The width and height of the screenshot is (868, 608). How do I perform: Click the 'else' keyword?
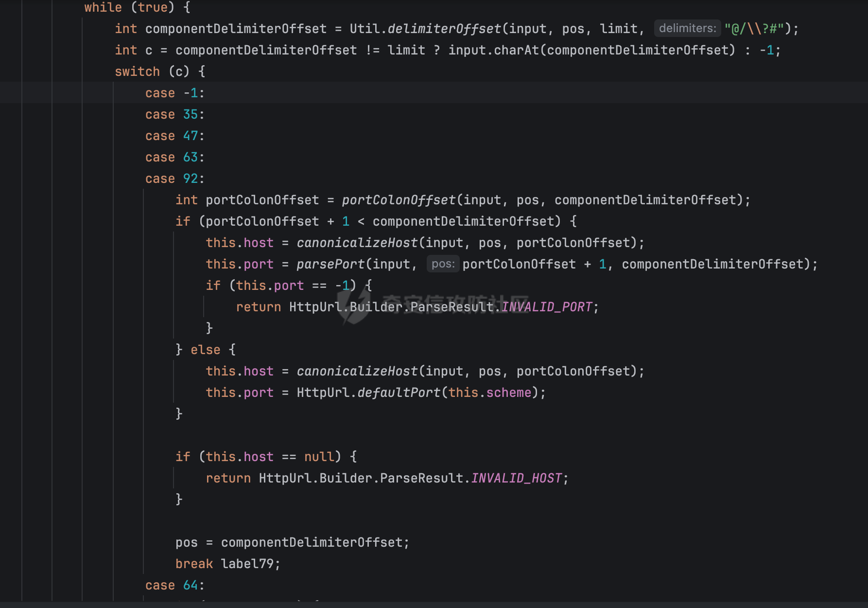click(205, 350)
